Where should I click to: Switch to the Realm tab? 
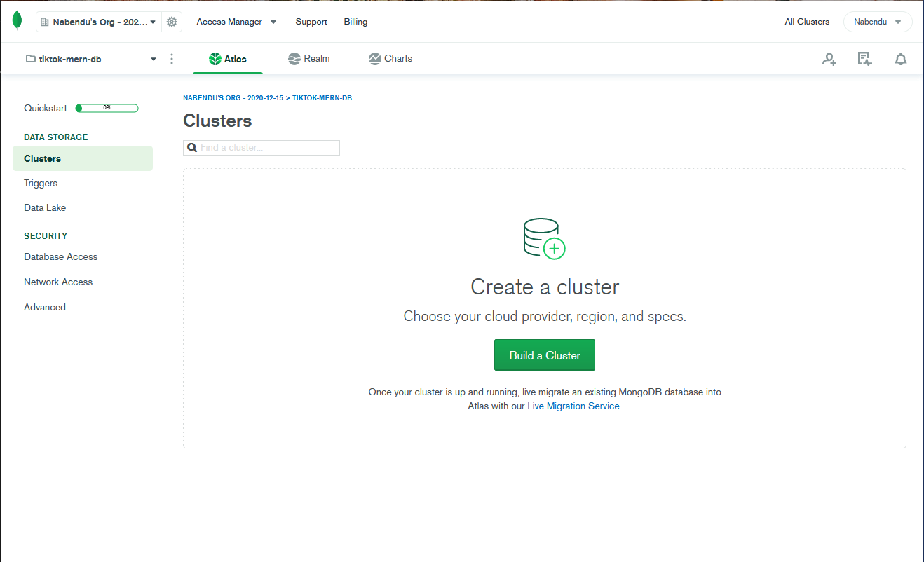point(308,59)
